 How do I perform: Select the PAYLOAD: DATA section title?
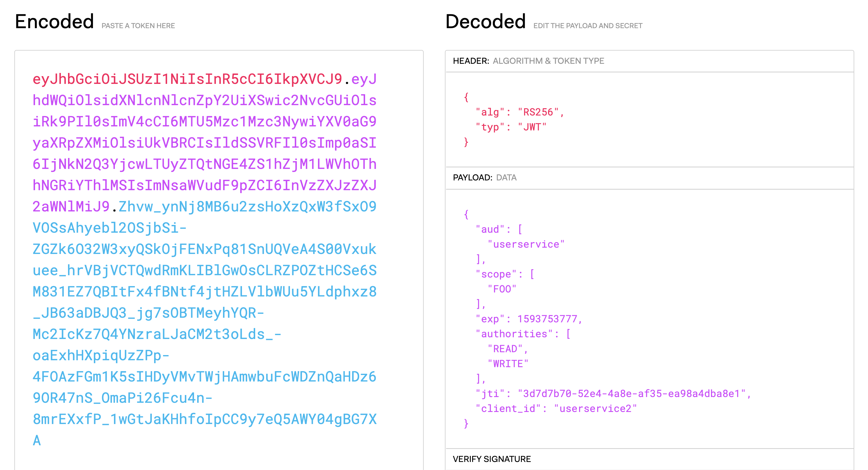click(484, 178)
